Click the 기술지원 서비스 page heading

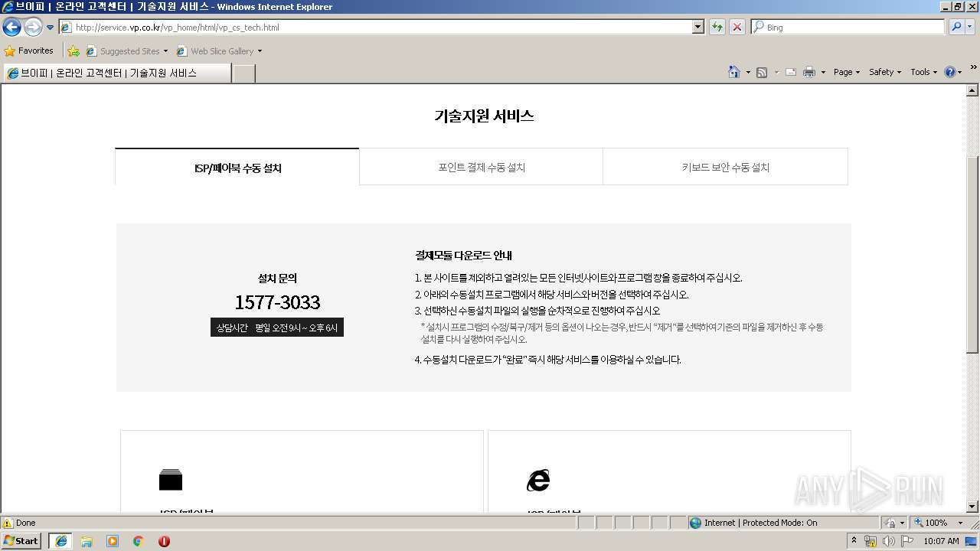[x=484, y=116]
